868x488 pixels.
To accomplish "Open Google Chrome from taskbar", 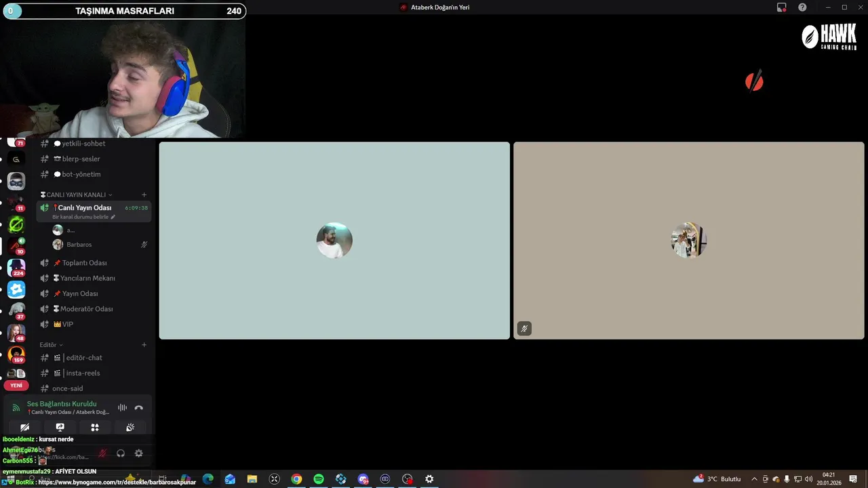I will [x=296, y=479].
